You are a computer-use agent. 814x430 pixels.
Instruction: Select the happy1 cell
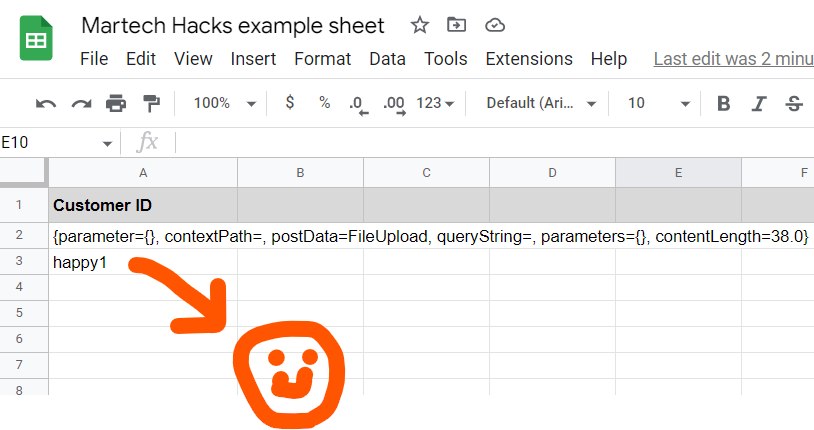point(143,262)
